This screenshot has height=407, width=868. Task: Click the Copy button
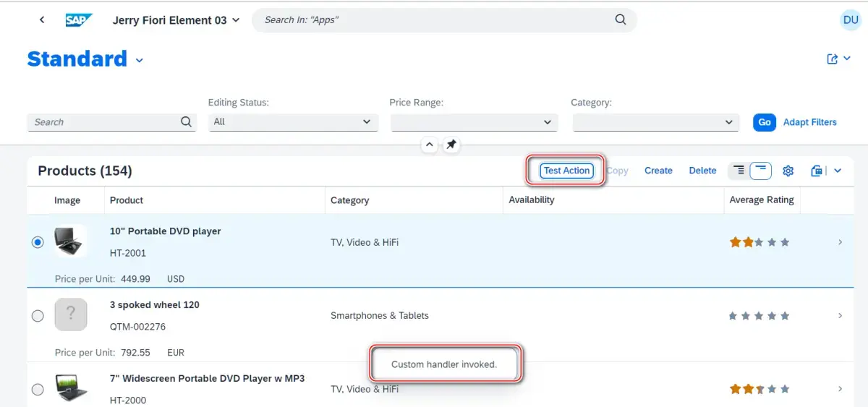pyautogui.click(x=617, y=171)
